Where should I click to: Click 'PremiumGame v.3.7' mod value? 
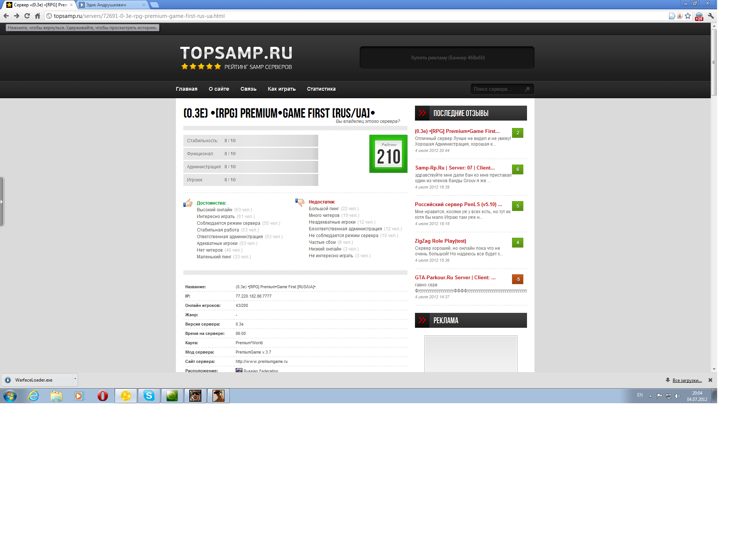253,352
